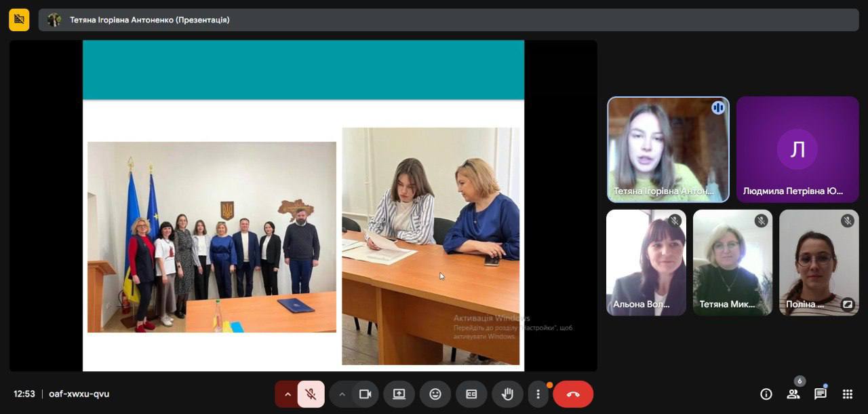
Task: Open the activities grid icon
Action: 847,394
